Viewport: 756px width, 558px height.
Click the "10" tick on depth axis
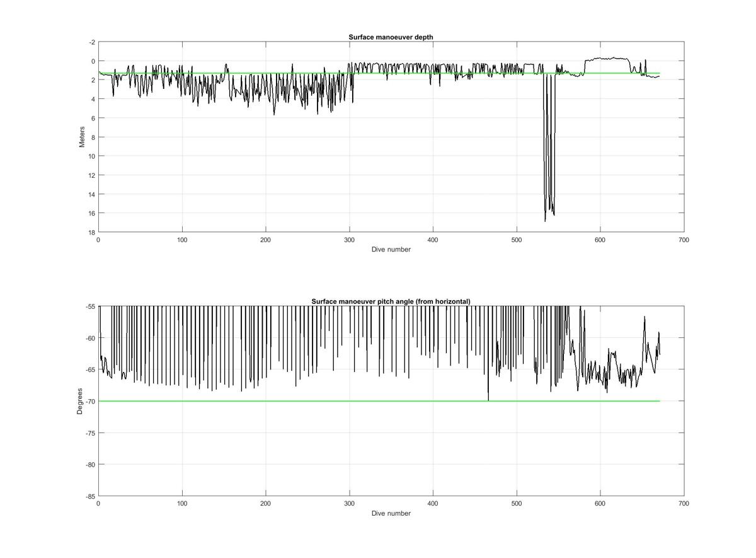pyautogui.click(x=91, y=156)
